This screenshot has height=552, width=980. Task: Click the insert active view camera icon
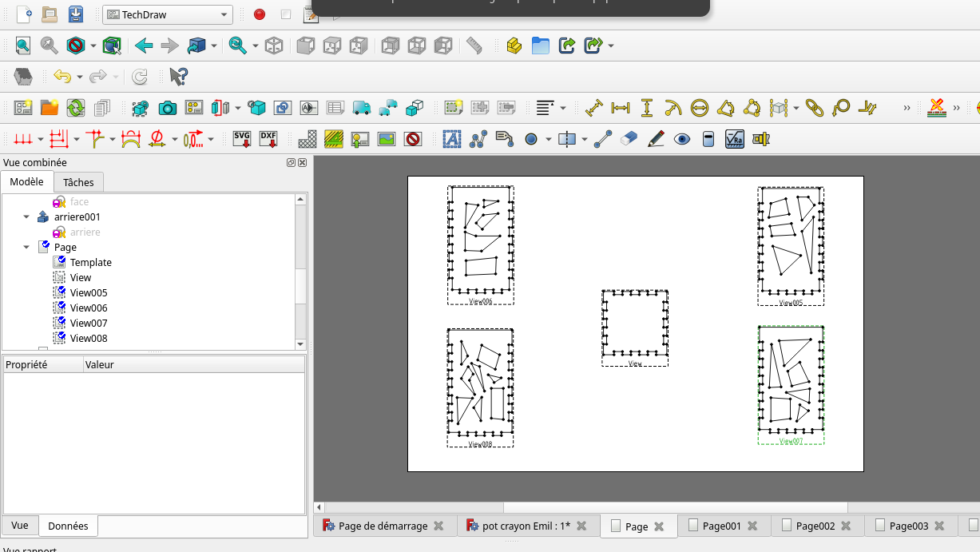167,107
